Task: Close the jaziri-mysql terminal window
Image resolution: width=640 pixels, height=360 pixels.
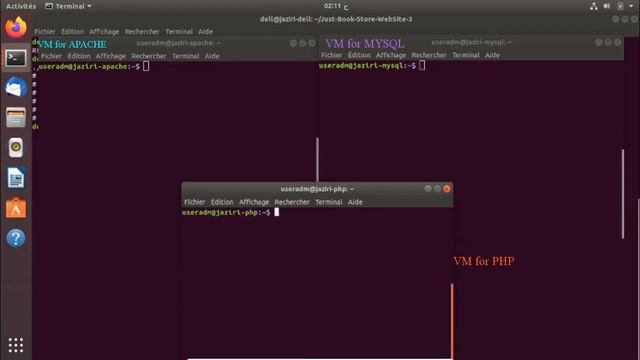Action: pyautogui.click(x=618, y=42)
